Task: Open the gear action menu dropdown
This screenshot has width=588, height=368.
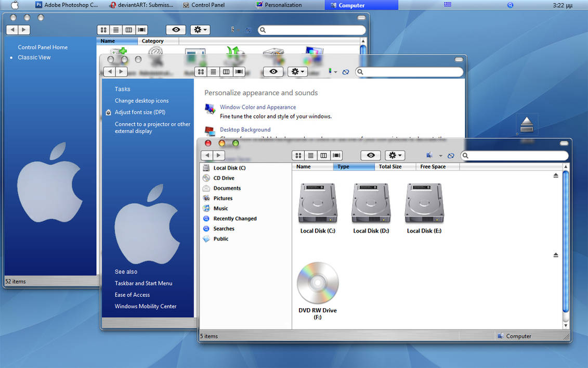Action: 395,155
